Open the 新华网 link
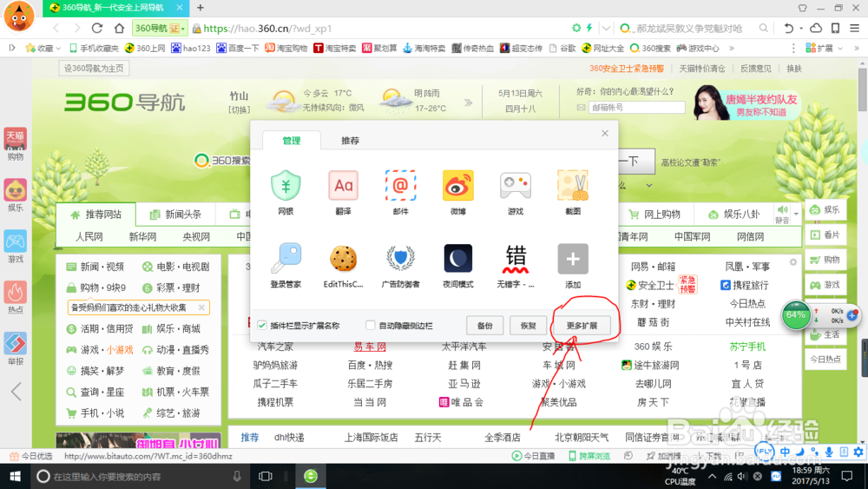Viewport: 868px width, 489px height. pyautogui.click(x=143, y=236)
